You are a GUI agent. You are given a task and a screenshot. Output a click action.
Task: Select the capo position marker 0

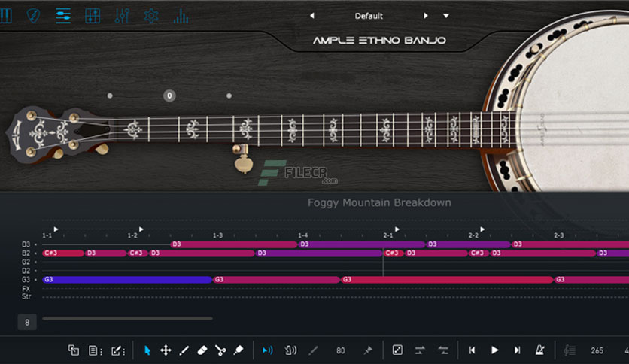click(169, 96)
